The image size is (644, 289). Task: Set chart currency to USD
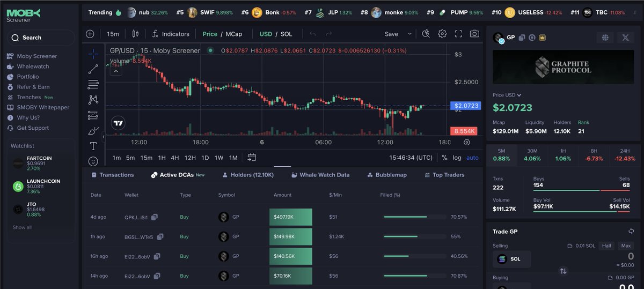[x=266, y=34]
